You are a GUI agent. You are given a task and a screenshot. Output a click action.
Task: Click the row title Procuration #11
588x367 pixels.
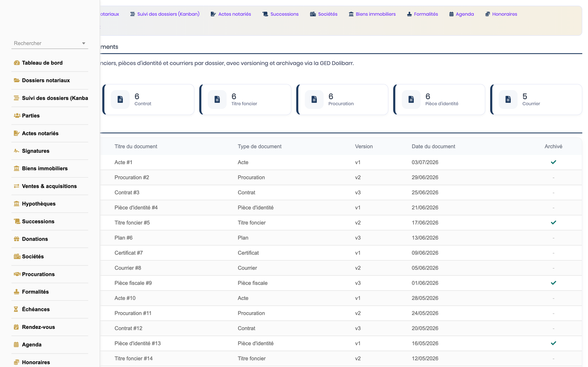click(133, 313)
